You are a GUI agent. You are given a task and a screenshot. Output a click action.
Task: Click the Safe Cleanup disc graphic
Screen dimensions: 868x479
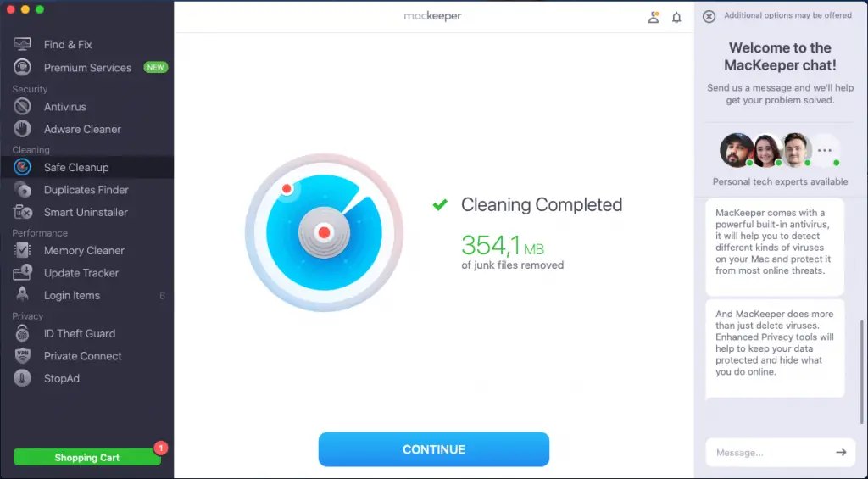325,232
